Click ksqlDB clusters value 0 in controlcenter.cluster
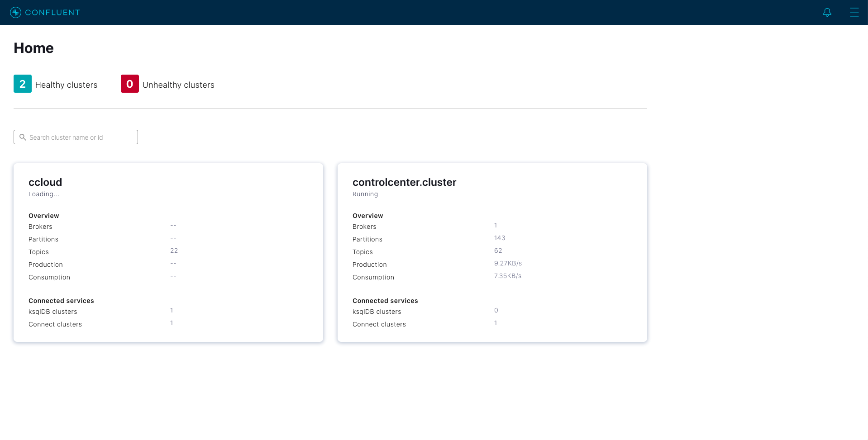 [x=496, y=310]
